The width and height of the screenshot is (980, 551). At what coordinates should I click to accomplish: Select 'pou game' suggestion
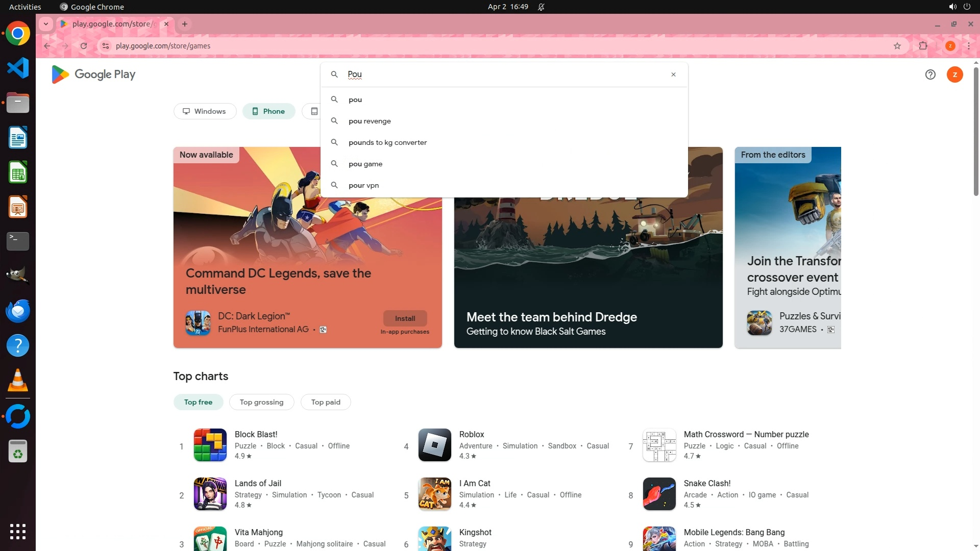(x=365, y=164)
